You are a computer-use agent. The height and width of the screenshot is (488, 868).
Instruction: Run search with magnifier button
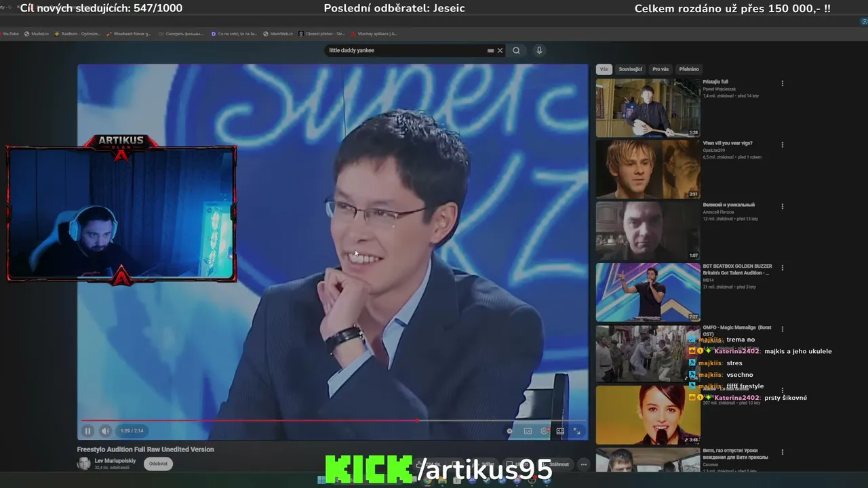point(516,50)
